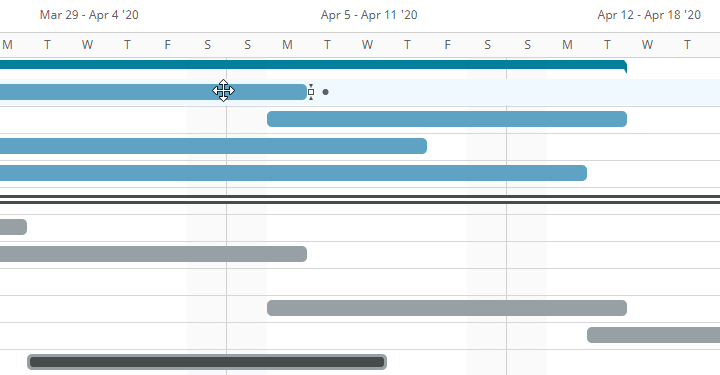The width and height of the screenshot is (720, 375).
Task: Click the Wednesday label in the Apr 12 week
Action: (x=647, y=45)
